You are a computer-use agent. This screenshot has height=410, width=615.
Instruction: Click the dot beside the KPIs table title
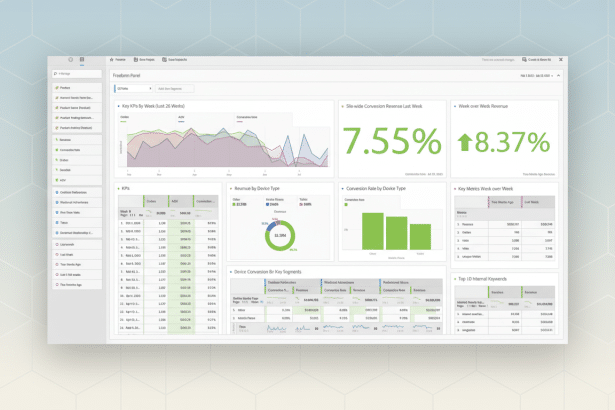point(119,189)
